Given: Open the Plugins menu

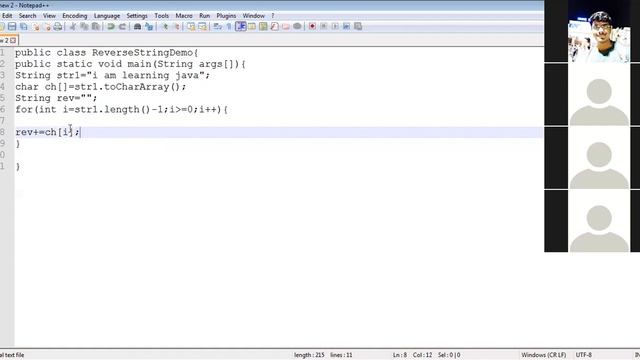Looking at the screenshot, I should click(226, 16).
